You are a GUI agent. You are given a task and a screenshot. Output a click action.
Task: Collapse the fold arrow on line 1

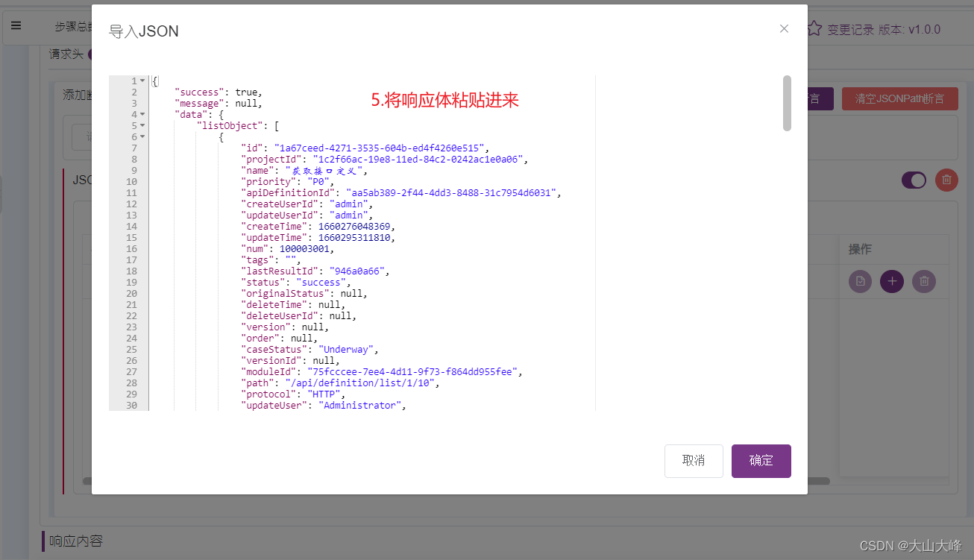click(x=142, y=81)
